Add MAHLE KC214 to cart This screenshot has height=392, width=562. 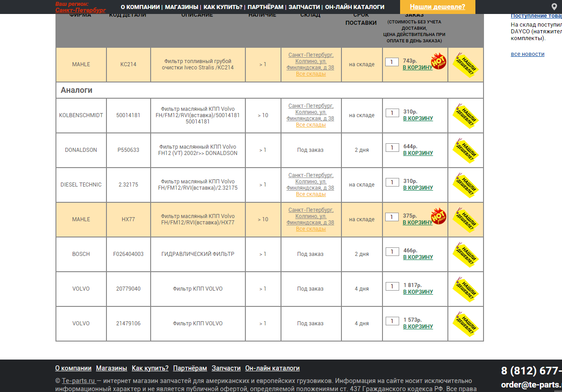pyautogui.click(x=418, y=68)
